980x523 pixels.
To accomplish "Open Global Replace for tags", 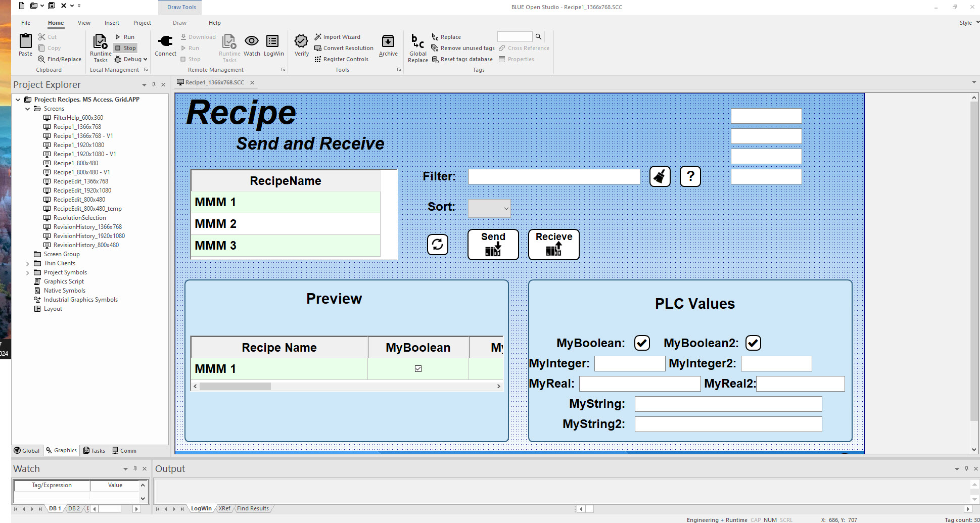I will click(x=418, y=48).
